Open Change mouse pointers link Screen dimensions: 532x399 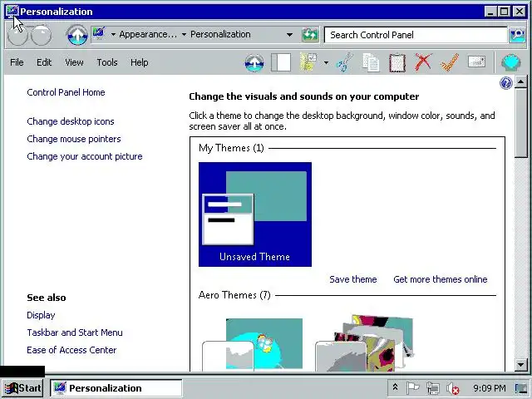click(x=74, y=139)
